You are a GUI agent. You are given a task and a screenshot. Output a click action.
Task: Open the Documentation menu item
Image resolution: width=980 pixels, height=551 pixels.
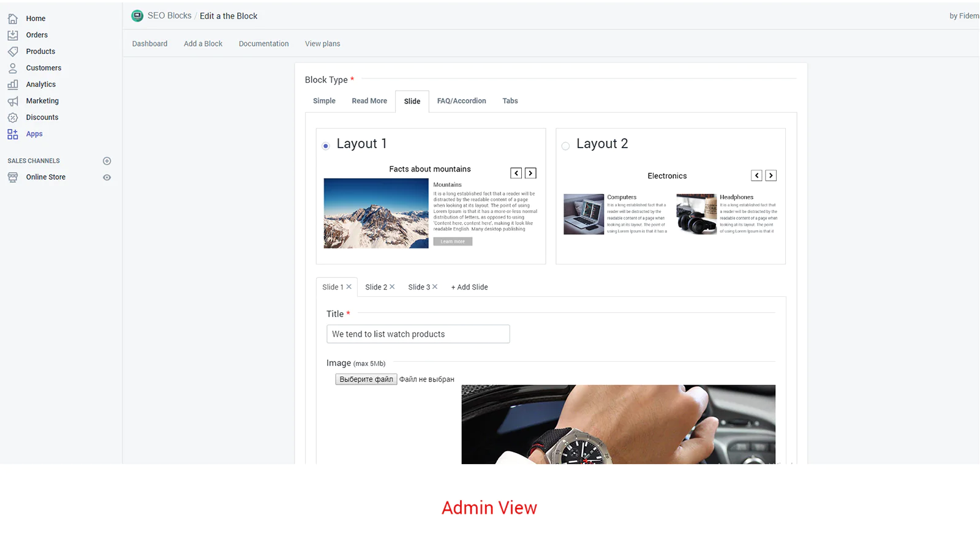tap(263, 43)
